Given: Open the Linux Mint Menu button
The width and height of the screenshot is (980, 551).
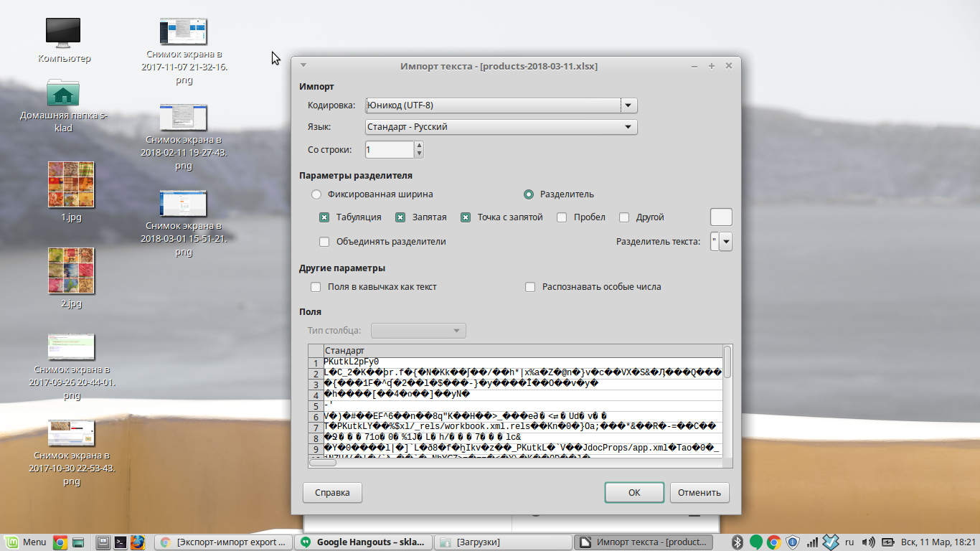Looking at the screenshot, I should (26, 542).
